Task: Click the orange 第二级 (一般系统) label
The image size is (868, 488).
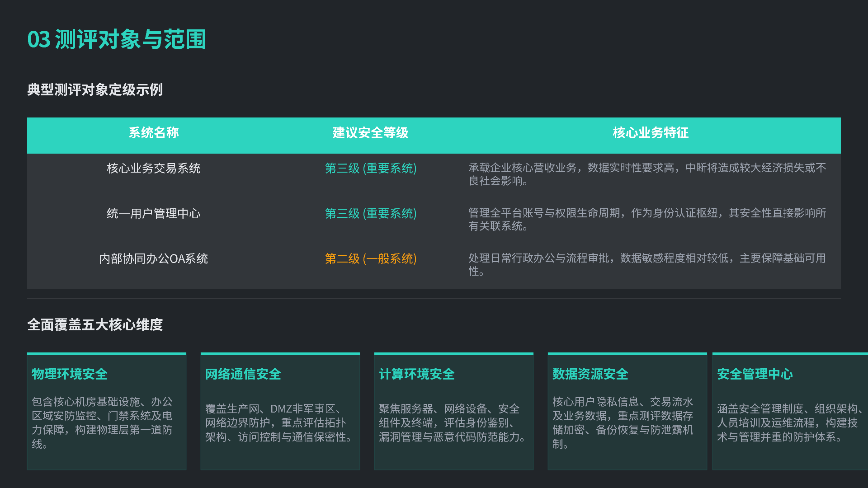Action: 371,258
